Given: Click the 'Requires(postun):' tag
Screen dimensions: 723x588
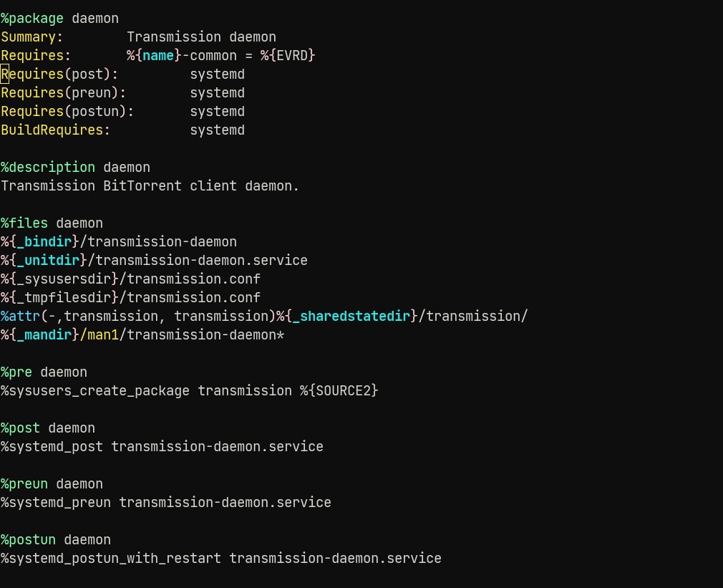Looking at the screenshot, I should click(67, 112).
